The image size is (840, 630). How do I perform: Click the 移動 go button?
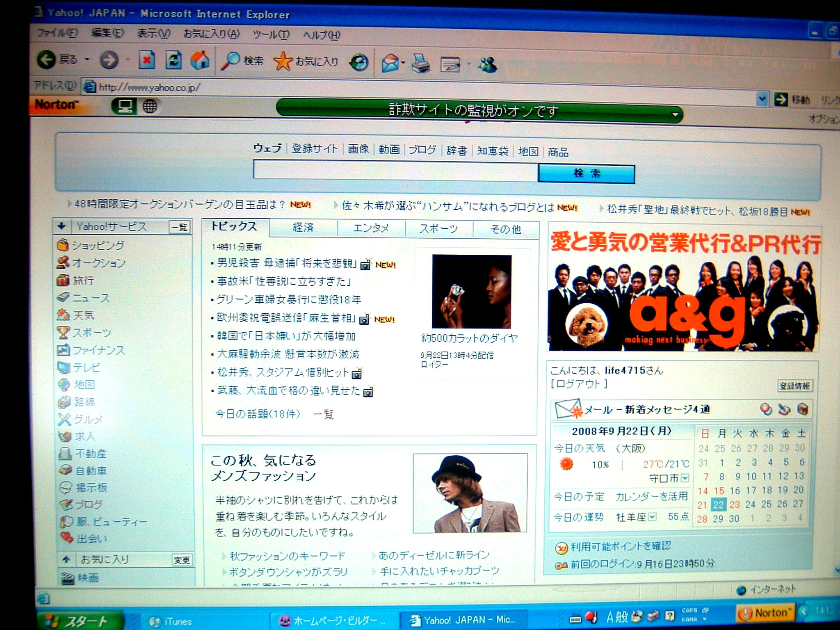click(x=792, y=100)
